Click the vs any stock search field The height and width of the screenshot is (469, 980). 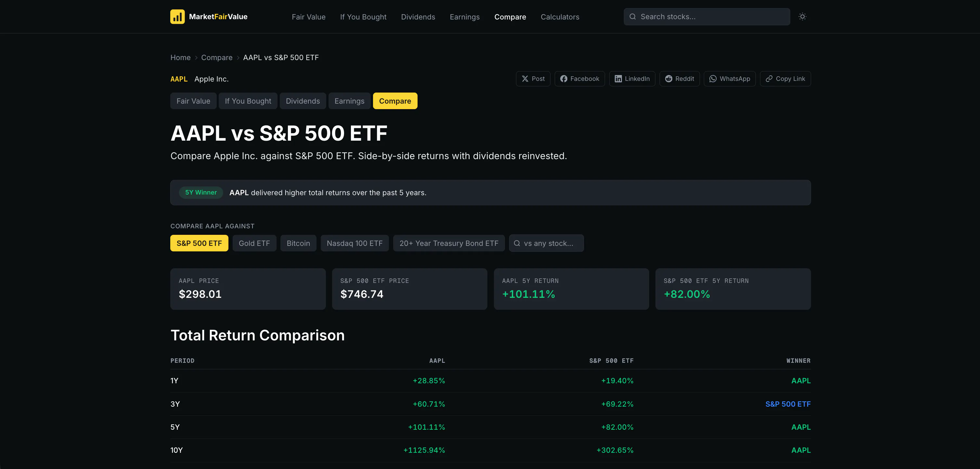[546, 244]
